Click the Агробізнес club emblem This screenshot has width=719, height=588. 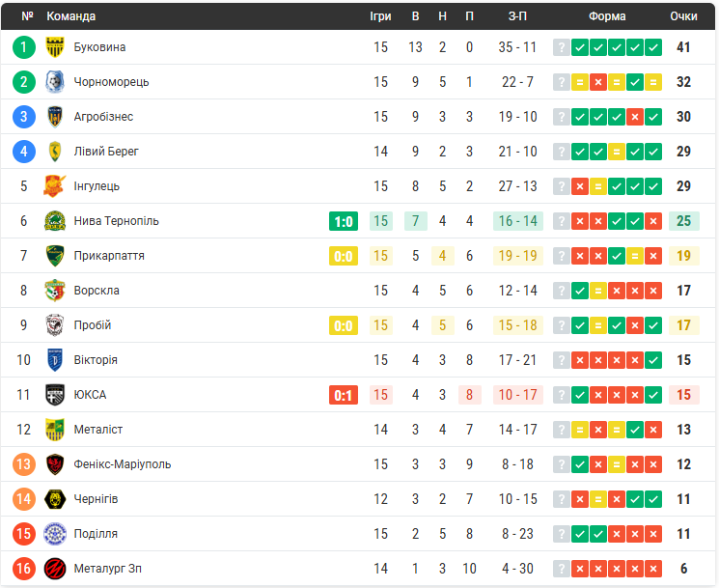[55, 117]
